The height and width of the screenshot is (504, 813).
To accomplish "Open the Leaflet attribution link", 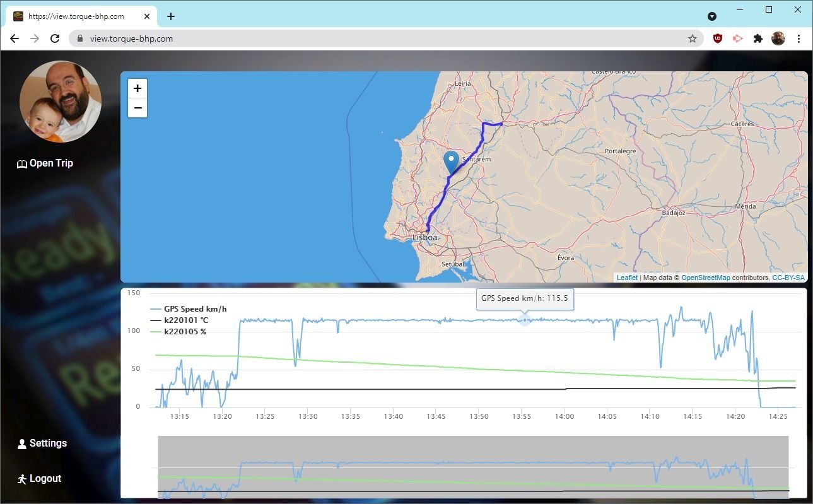I will [627, 278].
